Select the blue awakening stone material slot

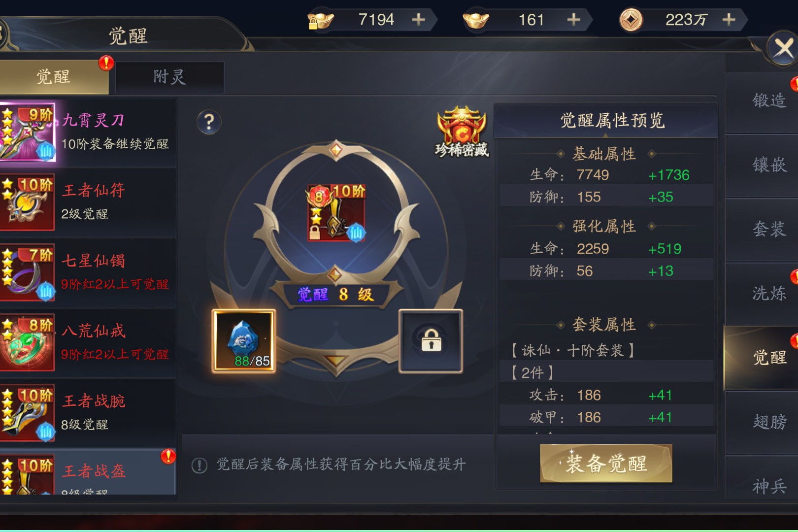[x=244, y=341]
